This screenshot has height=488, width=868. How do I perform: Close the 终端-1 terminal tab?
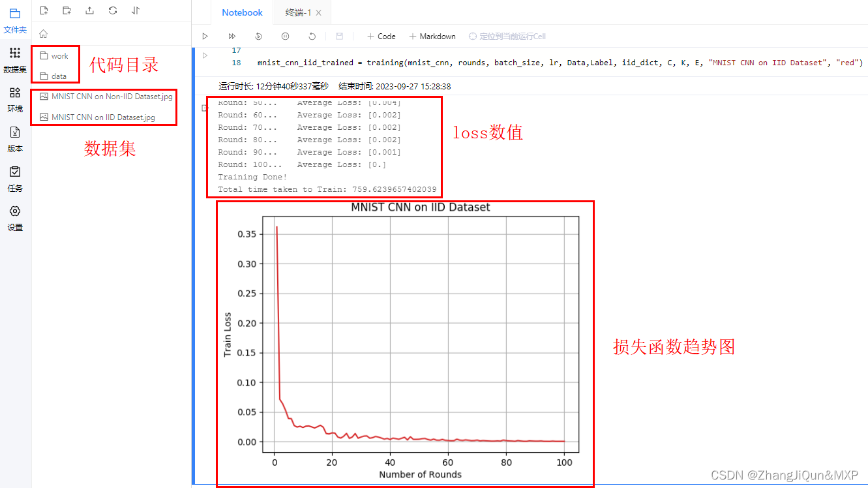coord(319,13)
